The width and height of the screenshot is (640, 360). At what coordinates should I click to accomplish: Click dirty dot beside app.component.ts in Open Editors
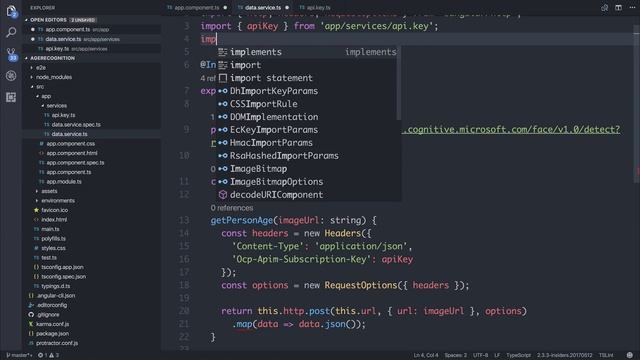33,29
